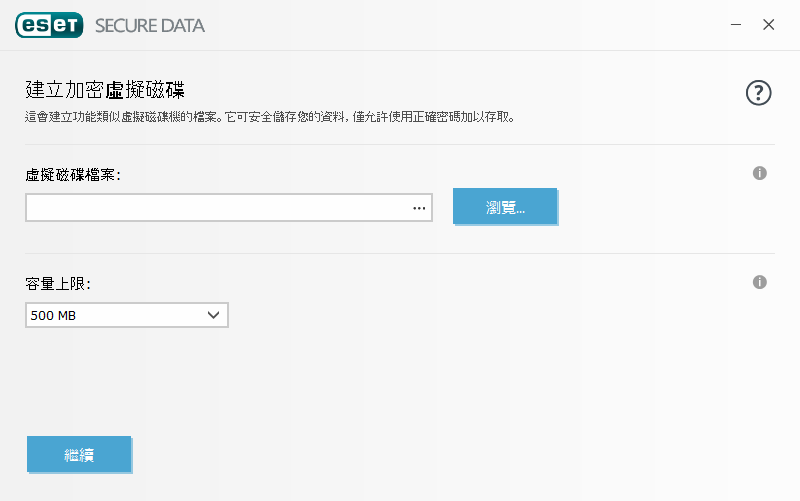Open the 500 MB capacity dropdown

[x=115, y=315]
